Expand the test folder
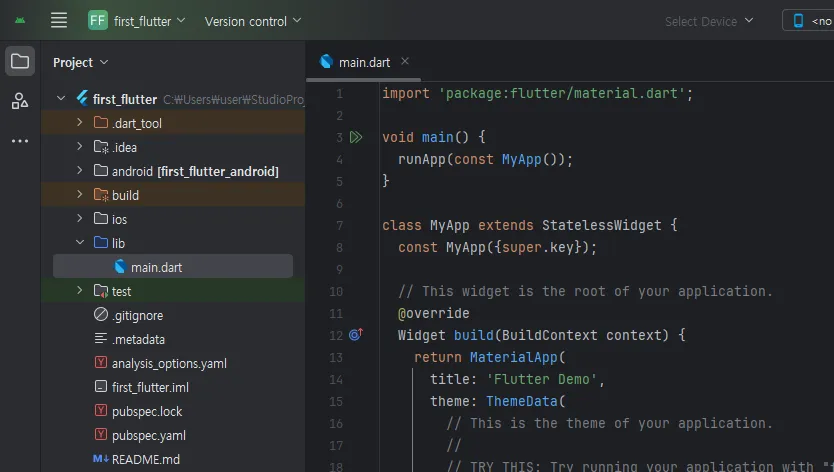This screenshot has width=834, height=472. 79,290
